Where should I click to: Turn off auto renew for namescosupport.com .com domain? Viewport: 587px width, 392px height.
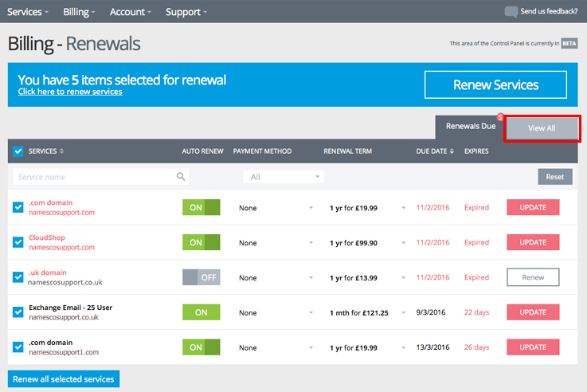[201, 207]
